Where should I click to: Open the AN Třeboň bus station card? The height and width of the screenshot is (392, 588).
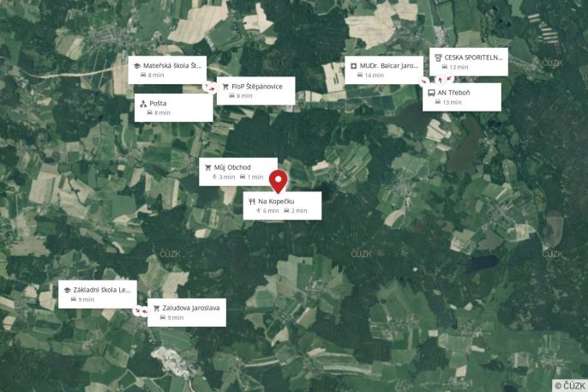coord(462,97)
